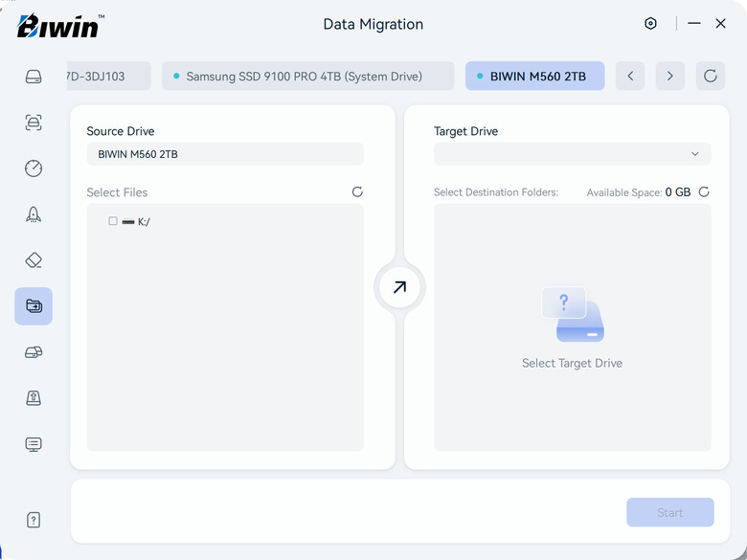Click the K:/ tree item label

pos(144,221)
